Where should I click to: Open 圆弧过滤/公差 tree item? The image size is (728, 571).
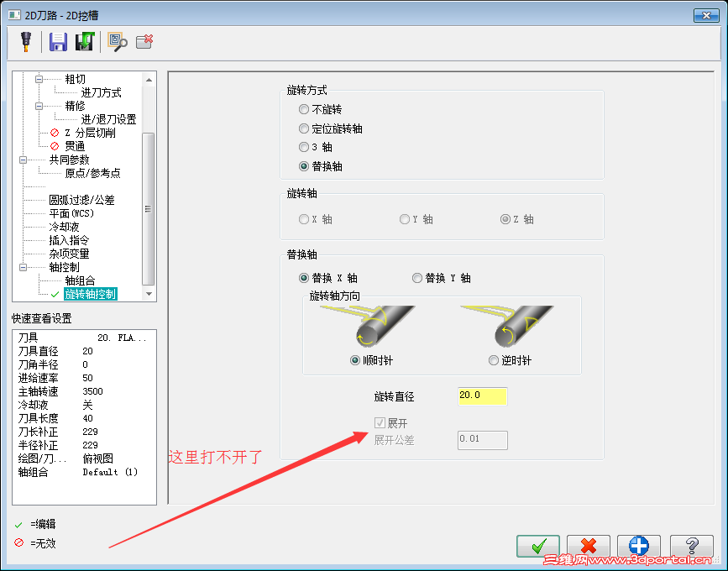click(x=81, y=200)
